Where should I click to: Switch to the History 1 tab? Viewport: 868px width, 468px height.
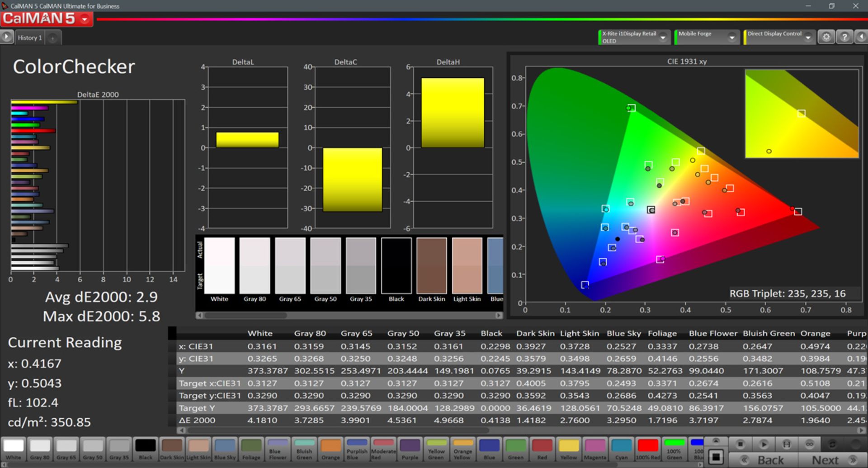click(x=29, y=38)
